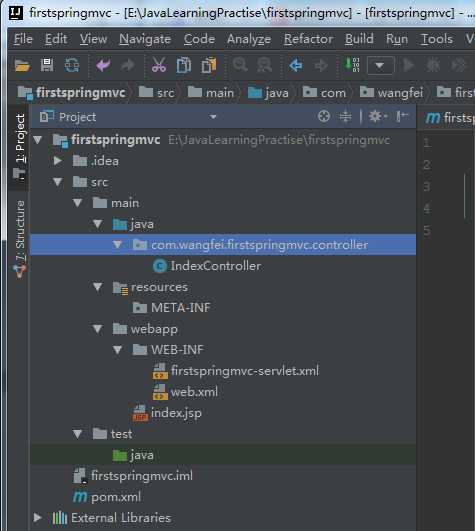Switch to firstspringmvc editor tab
Image resolution: width=475 pixels, height=531 pixels.
click(x=450, y=118)
